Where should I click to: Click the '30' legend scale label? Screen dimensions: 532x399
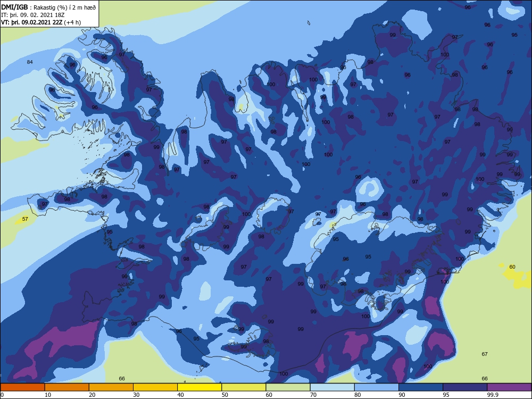[x=136, y=395]
